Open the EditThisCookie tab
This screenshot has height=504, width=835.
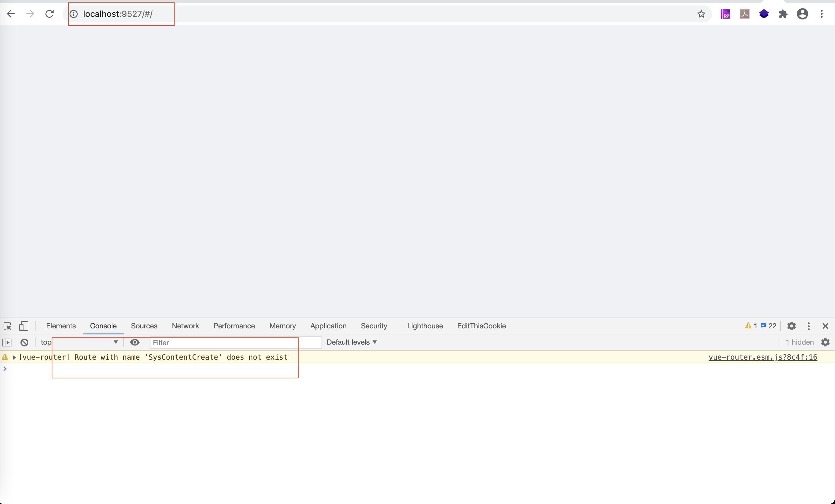tap(482, 326)
